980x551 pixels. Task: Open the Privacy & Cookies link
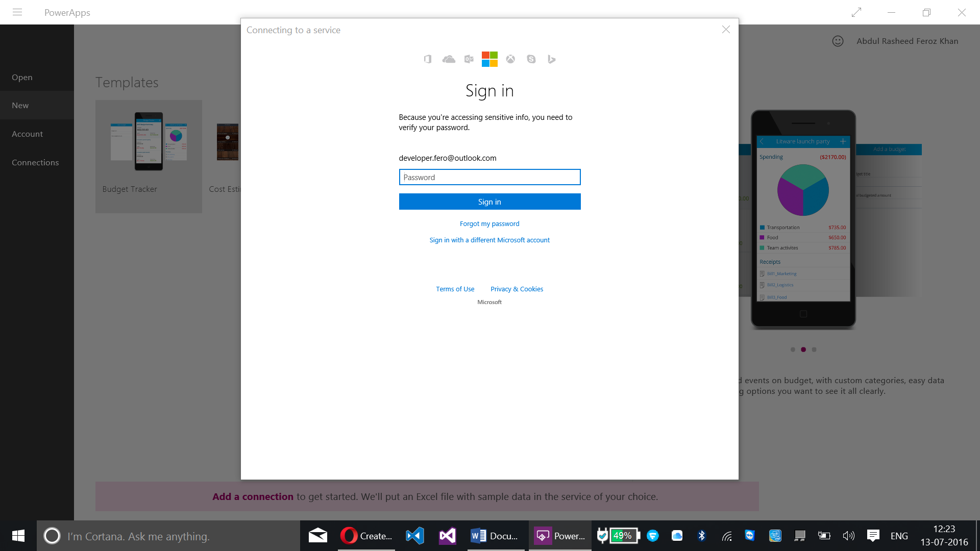517,289
